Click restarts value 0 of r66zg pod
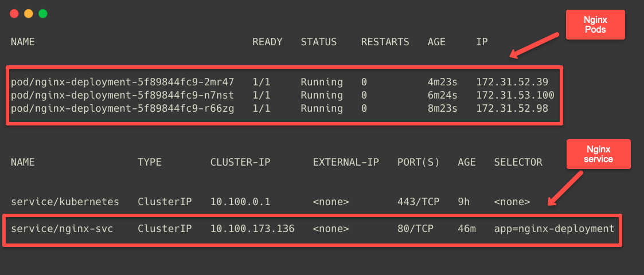 [x=364, y=108]
